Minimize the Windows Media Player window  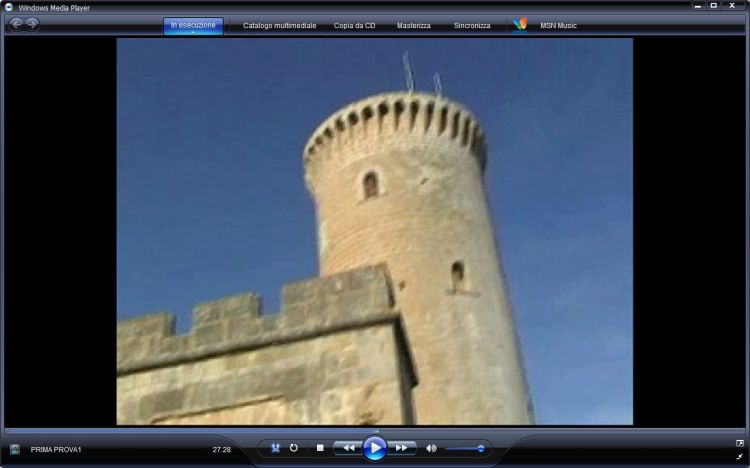tap(698, 6)
